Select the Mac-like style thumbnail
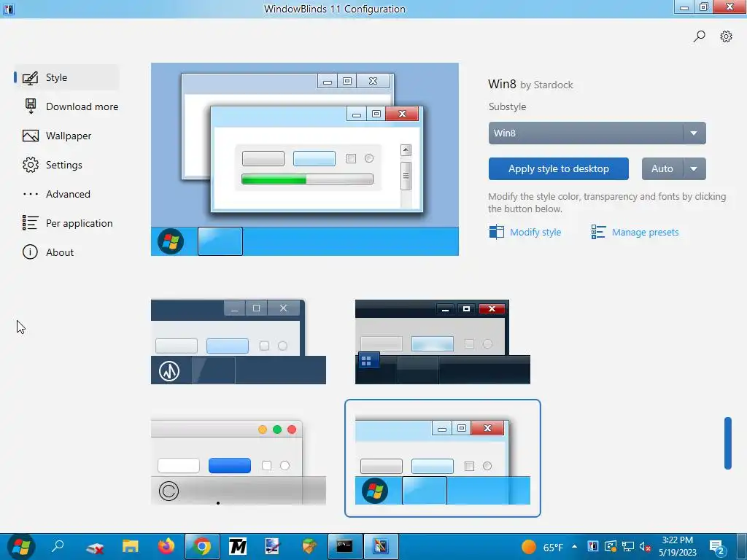The height and width of the screenshot is (560, 747). pyautogui.click(x=239, y=462)
